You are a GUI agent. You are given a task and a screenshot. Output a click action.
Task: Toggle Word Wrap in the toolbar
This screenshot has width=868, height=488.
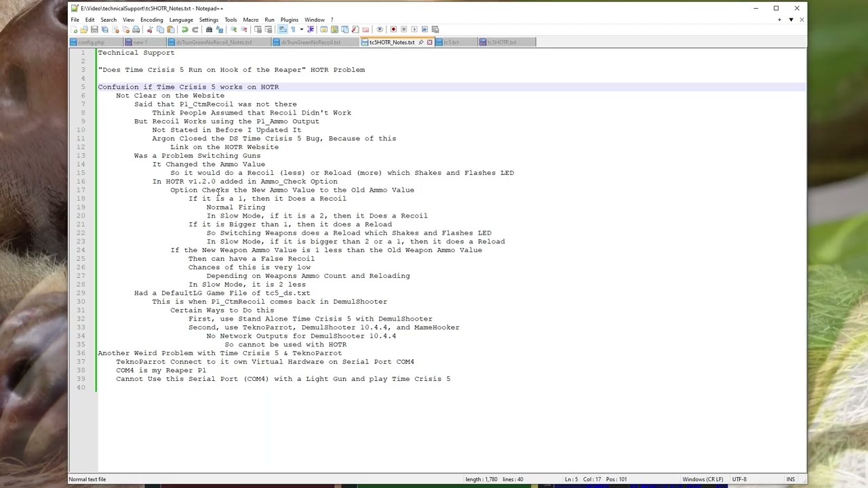282,29
